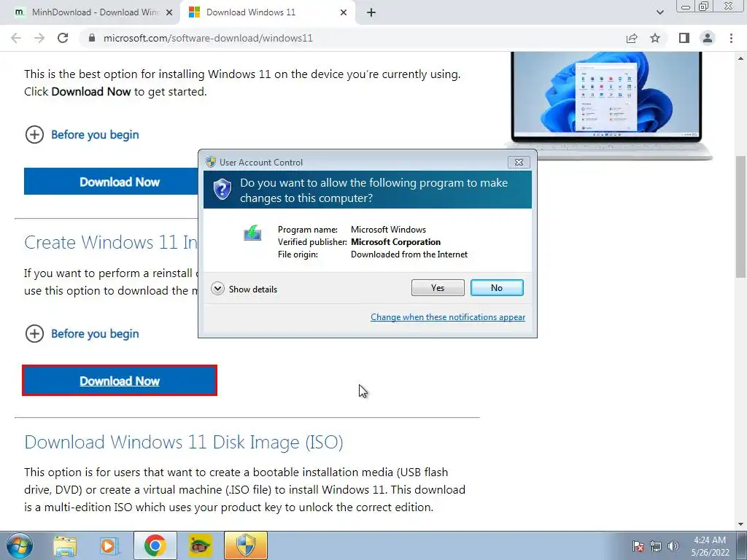Click the scrollbar down arrow
The height and width of the screenshot is (560, 747).
(741, 525)
